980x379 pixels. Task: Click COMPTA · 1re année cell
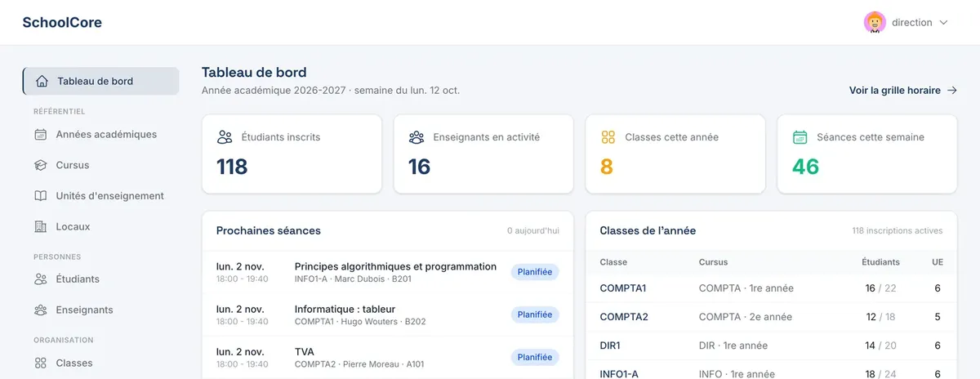746,288
